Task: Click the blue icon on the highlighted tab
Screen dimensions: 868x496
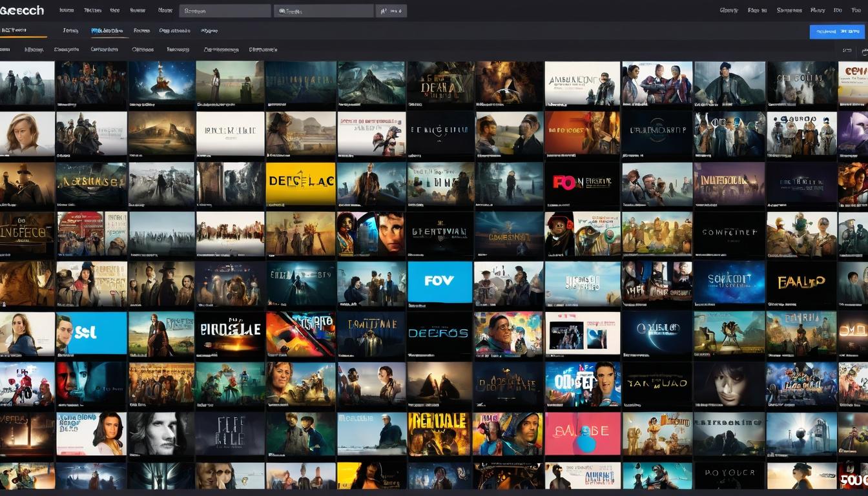Action: point(94,30)
